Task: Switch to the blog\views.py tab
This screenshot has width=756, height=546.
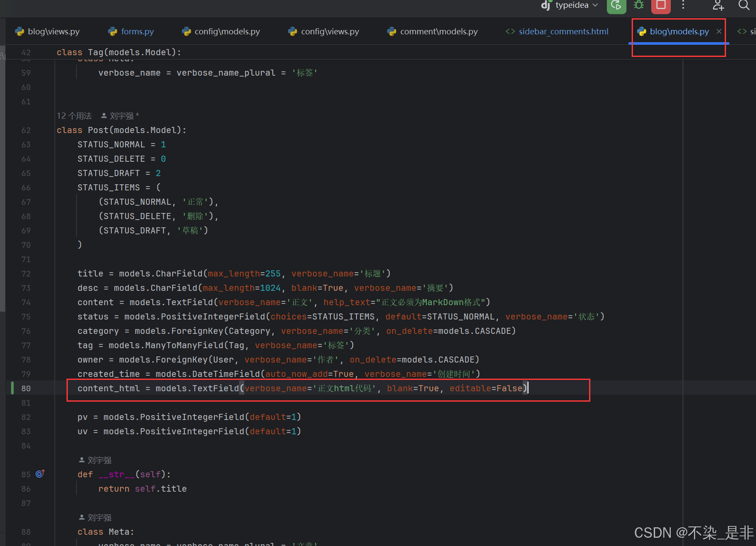Action: [x=47, y=31]
